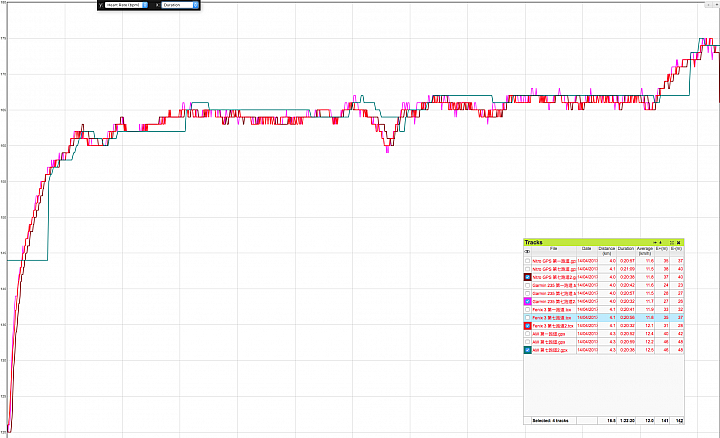Sort tracks by File column header
This screenshot has width=720, height=438.
click(554, 251)
